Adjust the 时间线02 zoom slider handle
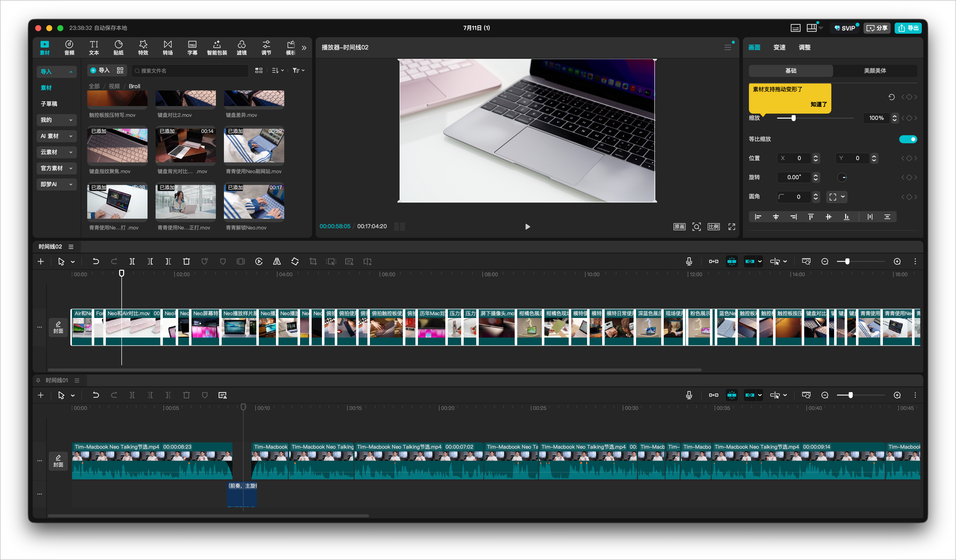956x560 pixels. pyautogui.click(x=847, y=261)
